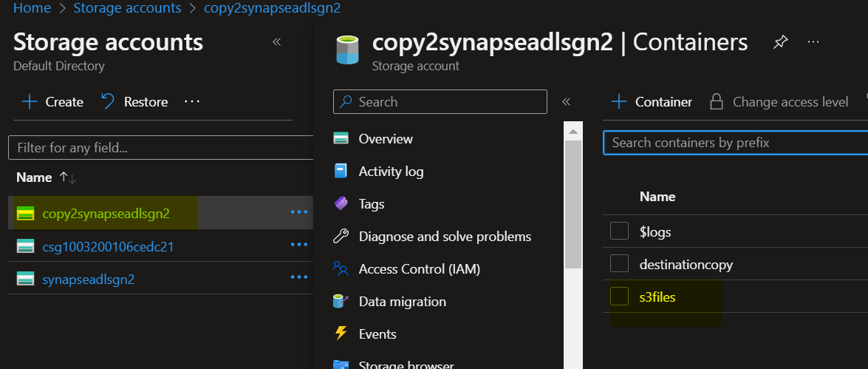Check the $logs container checkbox
Viewport: 868px width, 369px height.
click(619, 231)
